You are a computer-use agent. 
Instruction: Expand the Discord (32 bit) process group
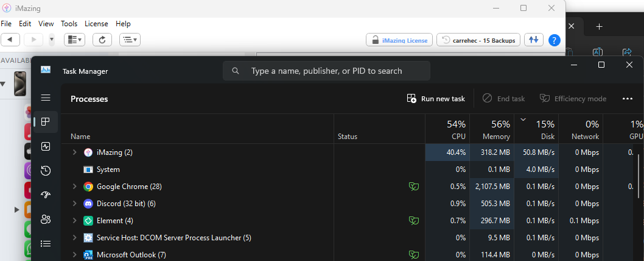[x=74, y=203]
